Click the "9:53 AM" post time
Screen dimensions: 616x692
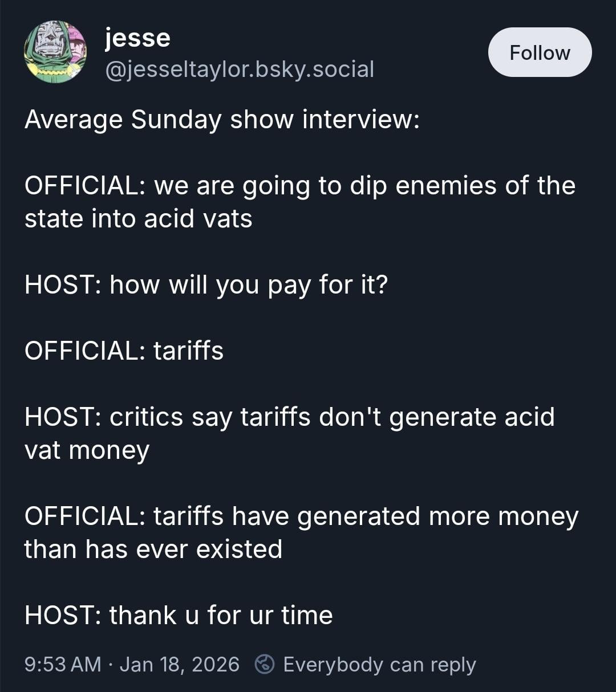pos(63,665)
